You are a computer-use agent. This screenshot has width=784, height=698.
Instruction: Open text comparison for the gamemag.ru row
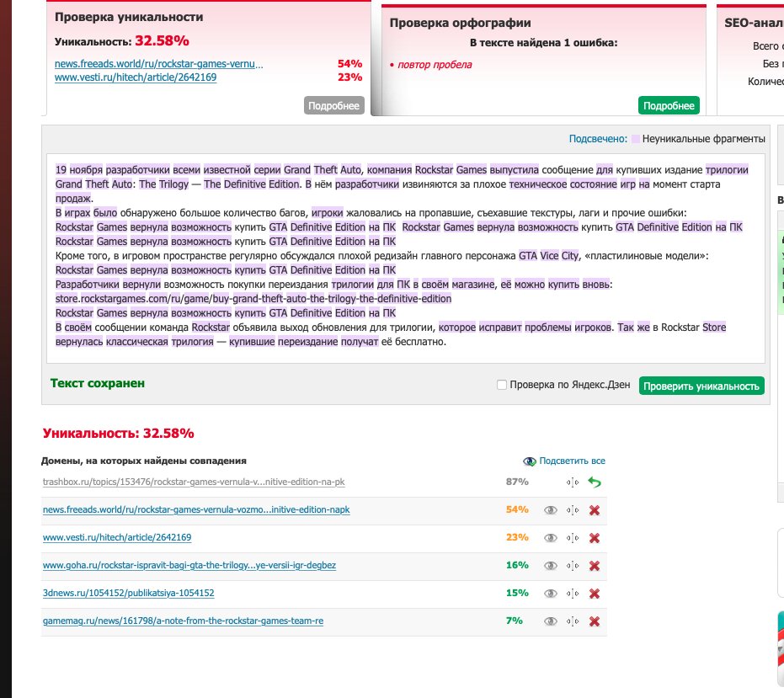tap(573, 621)
